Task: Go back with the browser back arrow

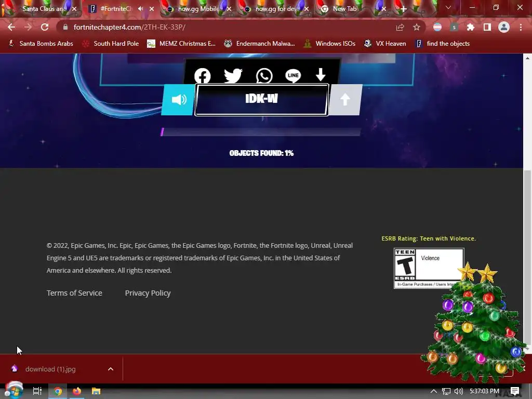Action: pyautogui.click(x=11, y=27)
